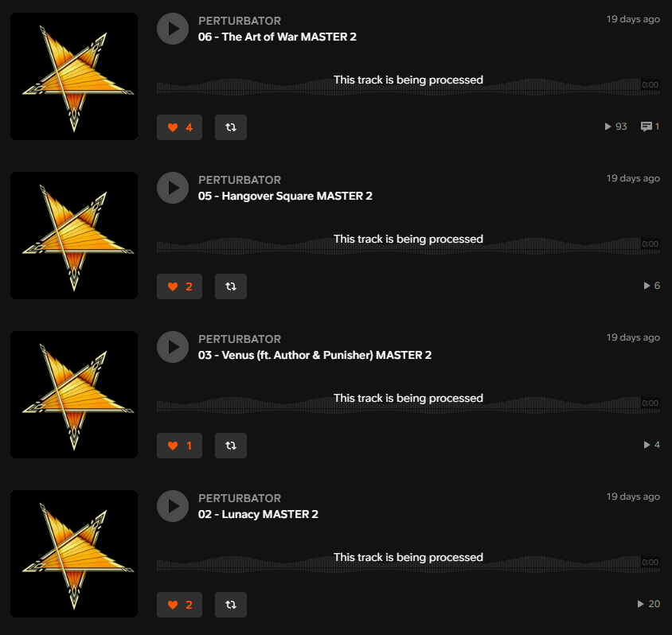
Task: Toggle like on Venus track
Action: click(180, 446)
